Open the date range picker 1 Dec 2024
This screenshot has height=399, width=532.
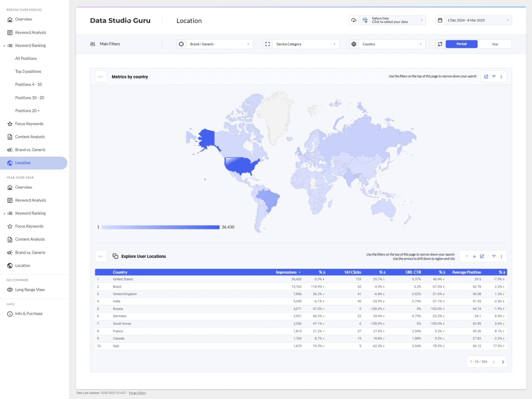(477, 20)
